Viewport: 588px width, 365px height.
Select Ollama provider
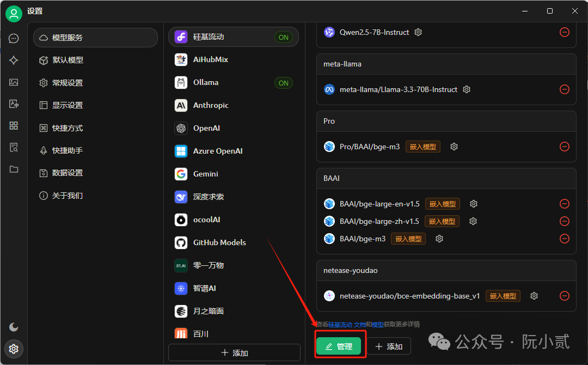click(234, 82)
